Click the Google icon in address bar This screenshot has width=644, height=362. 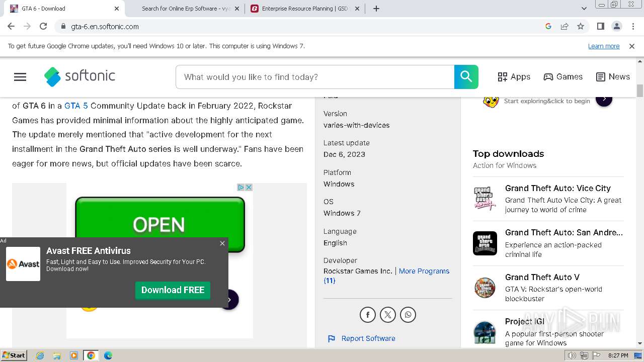(x=548, y=26)
